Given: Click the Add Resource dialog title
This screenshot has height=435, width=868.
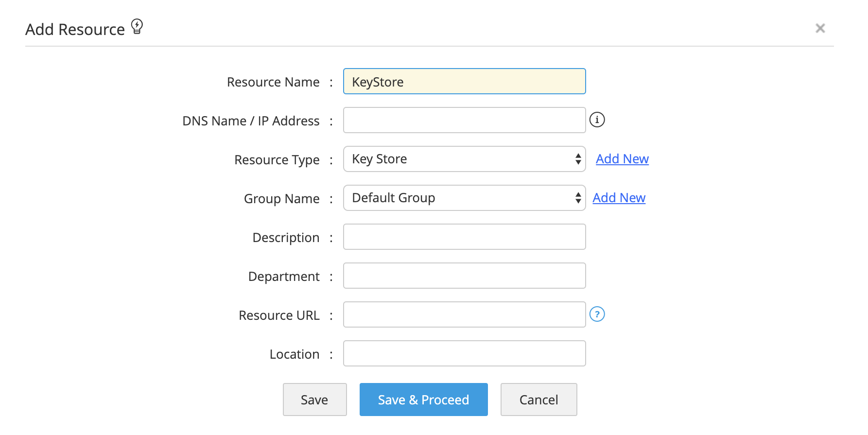Looking at the screenshot, I should (x=75, y=30).
